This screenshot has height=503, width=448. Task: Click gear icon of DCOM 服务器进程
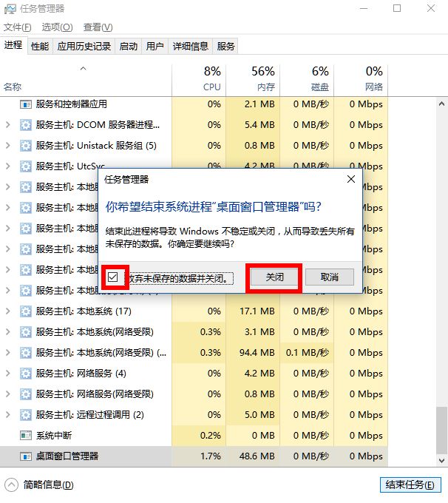26,125
